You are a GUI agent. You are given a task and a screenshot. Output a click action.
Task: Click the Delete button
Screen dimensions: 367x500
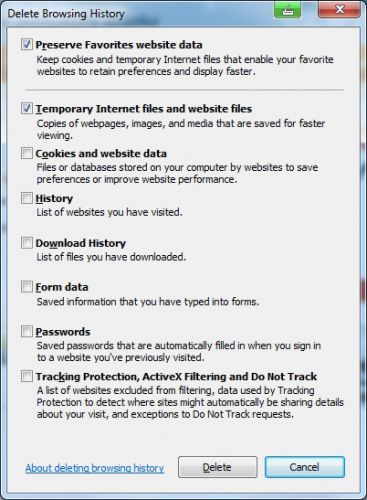pos(217,467)
